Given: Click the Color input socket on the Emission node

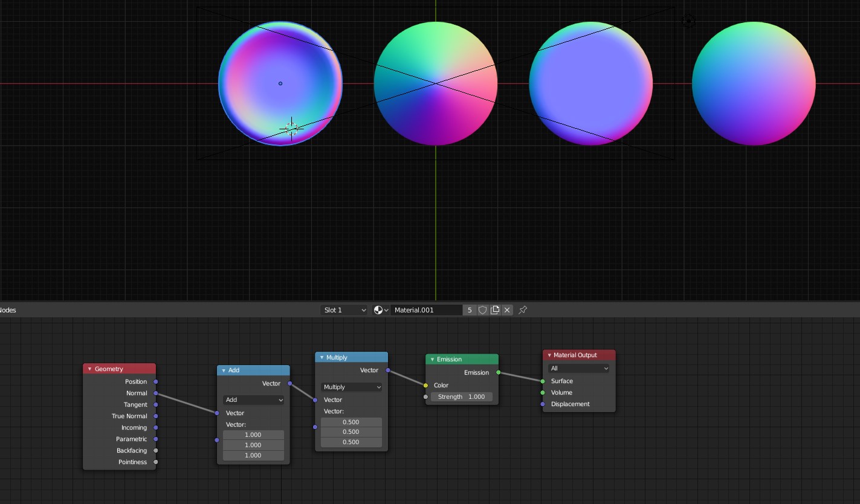Looking at the screenshot, I should coord(426,385).
